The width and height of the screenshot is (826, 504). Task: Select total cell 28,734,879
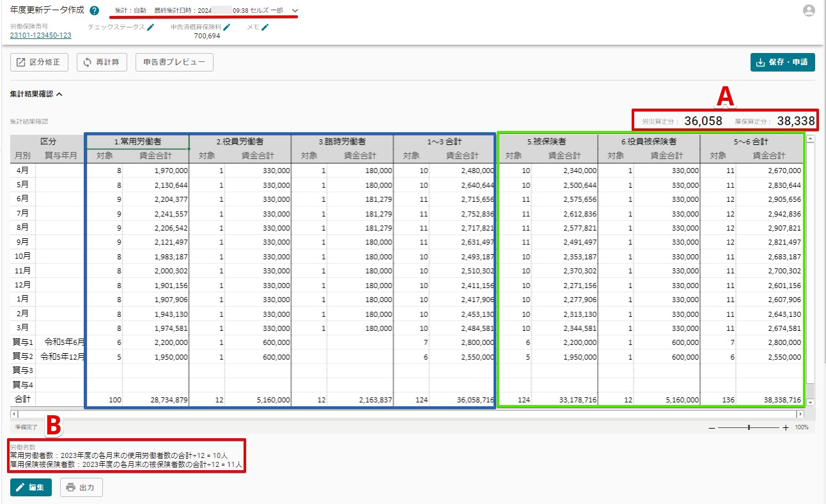coord(155,399)
